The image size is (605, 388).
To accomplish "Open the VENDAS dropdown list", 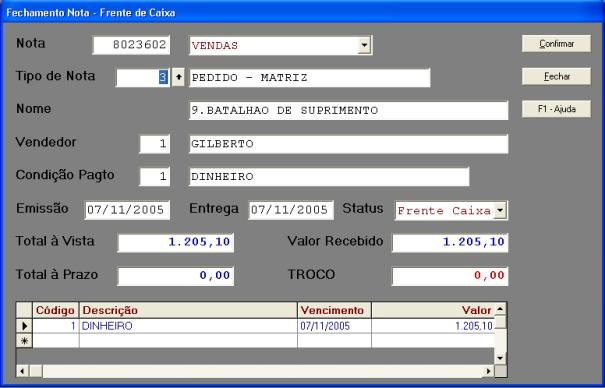I will pyautogui.click(x=364, y=46).
